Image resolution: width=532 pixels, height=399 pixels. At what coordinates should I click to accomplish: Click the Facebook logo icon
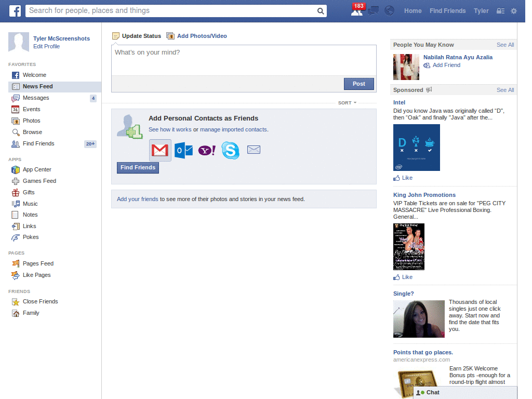point(15,11)
